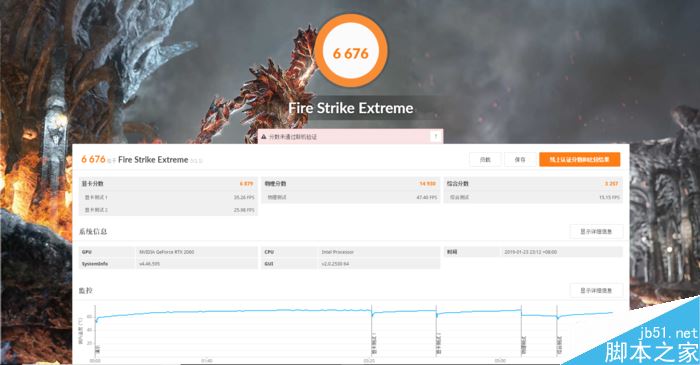Click the orange online validation button
Screen dimensions: 700x365
(579, 159)
